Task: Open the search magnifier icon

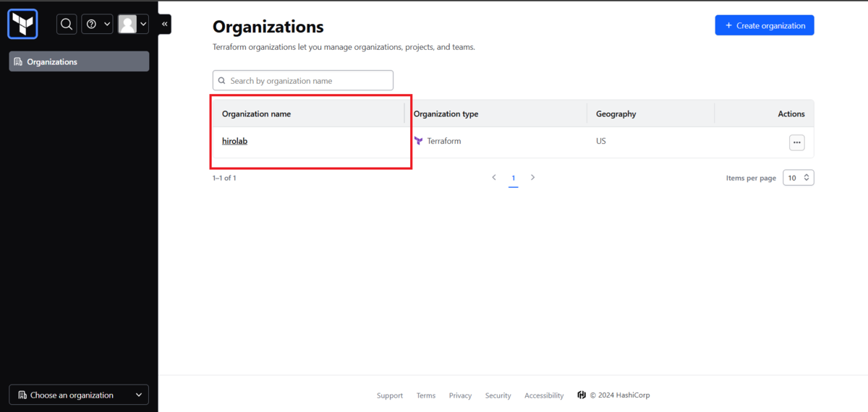Action: pos(67,24)
